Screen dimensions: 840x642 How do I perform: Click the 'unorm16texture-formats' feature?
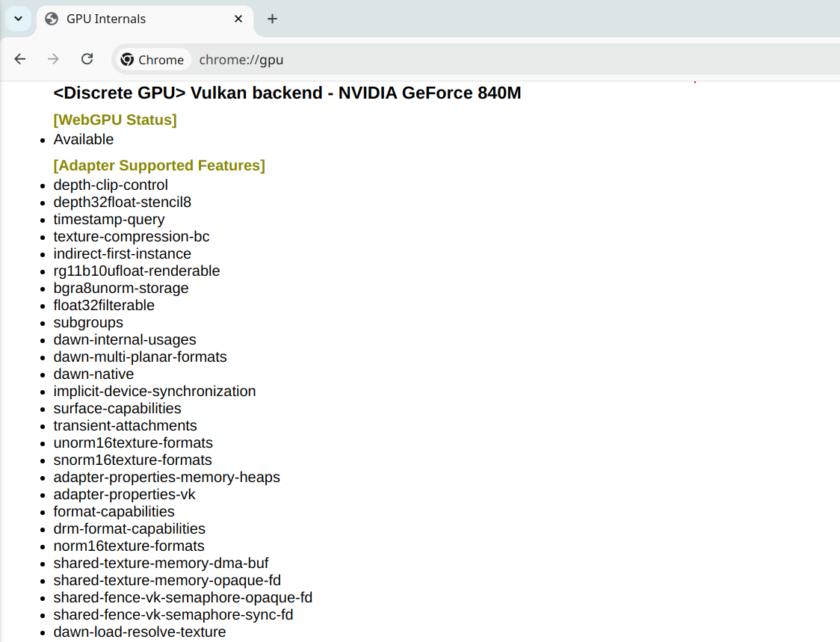(x=133, y=442)
